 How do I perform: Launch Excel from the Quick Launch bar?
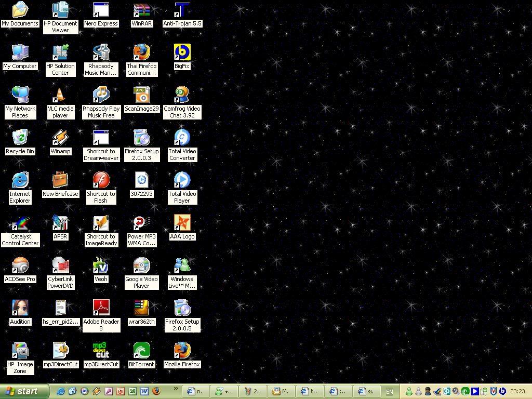[132, 391]
